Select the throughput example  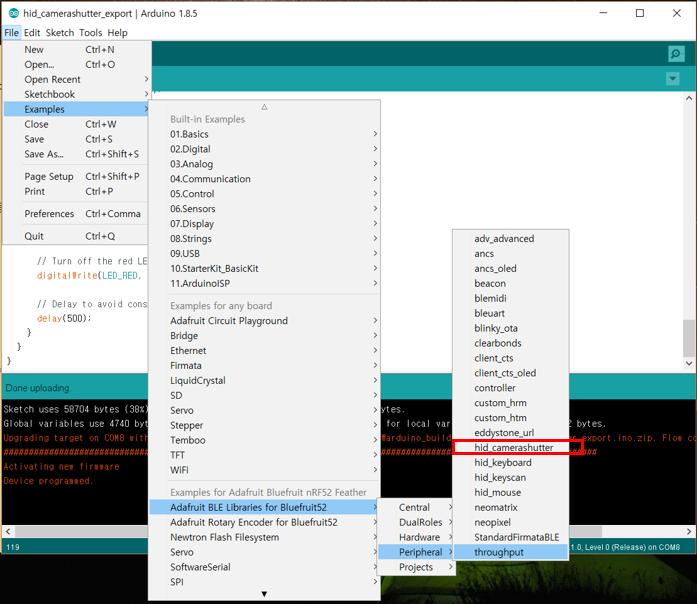499,552
